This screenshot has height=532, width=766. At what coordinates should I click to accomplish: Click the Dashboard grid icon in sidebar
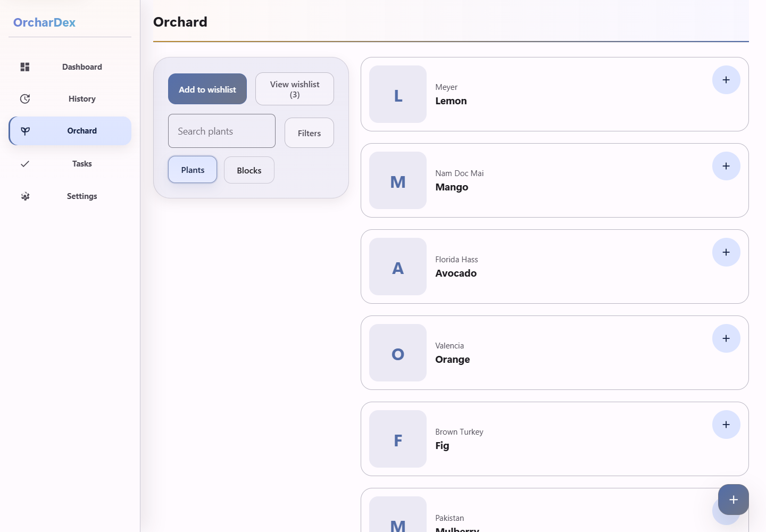click(x=25, y=67)
